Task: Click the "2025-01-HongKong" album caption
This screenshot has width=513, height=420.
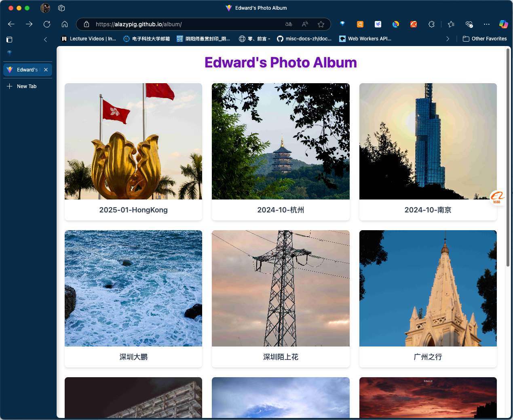Action: tap(133, 210)
